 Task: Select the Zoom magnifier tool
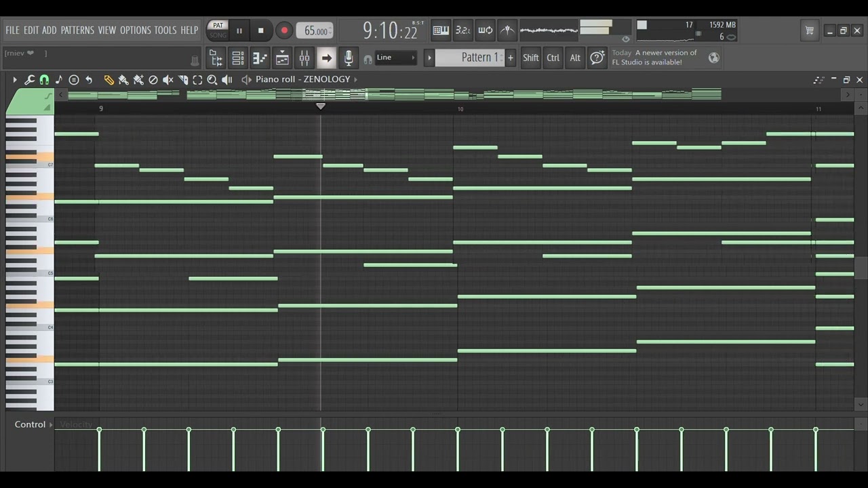[x=212, y=80]
